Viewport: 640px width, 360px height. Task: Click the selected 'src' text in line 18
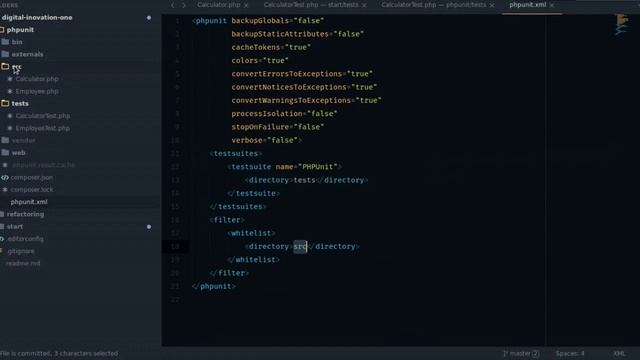pos(300,247)
